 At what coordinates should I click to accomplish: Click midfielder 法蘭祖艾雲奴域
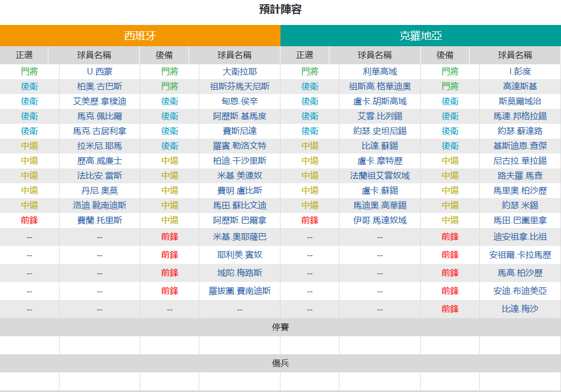point(380,176)
